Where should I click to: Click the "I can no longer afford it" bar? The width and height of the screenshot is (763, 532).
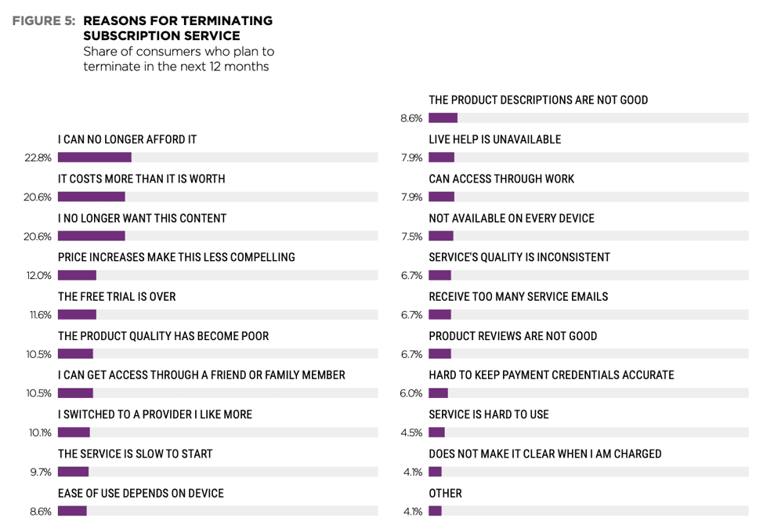click(94, 157)
